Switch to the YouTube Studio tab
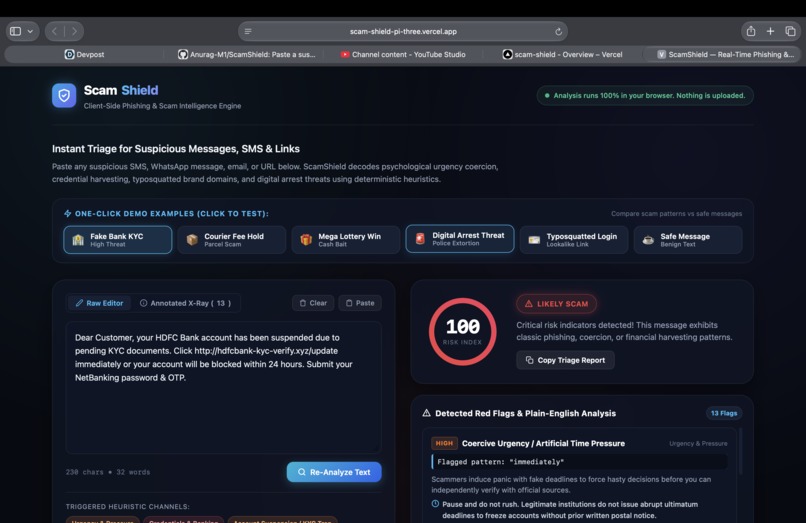 point(402,55)
